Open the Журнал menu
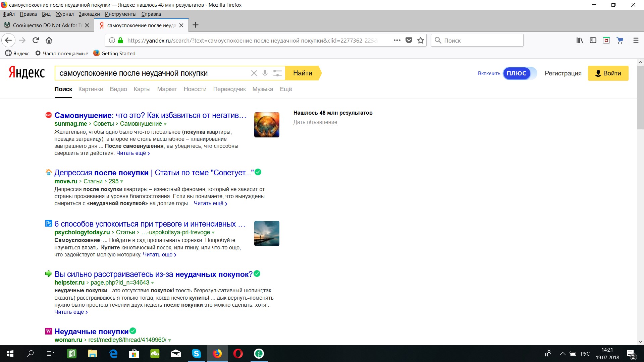The width and height of the screenshot is (644, 362). [64, 14]
